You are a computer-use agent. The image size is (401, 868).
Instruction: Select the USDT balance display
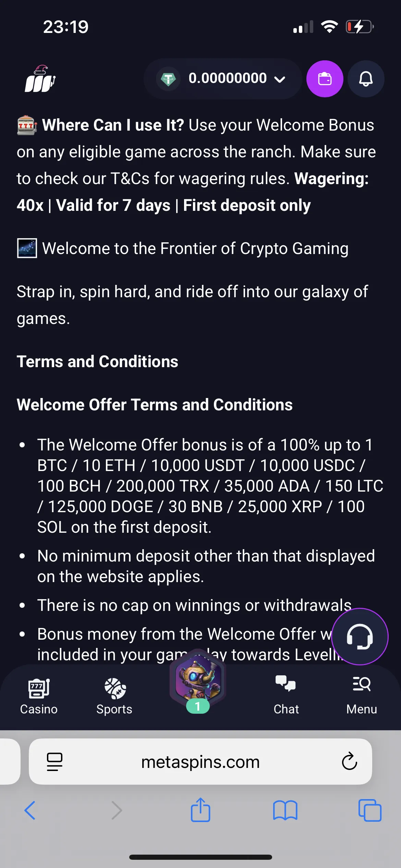(228, 79)
